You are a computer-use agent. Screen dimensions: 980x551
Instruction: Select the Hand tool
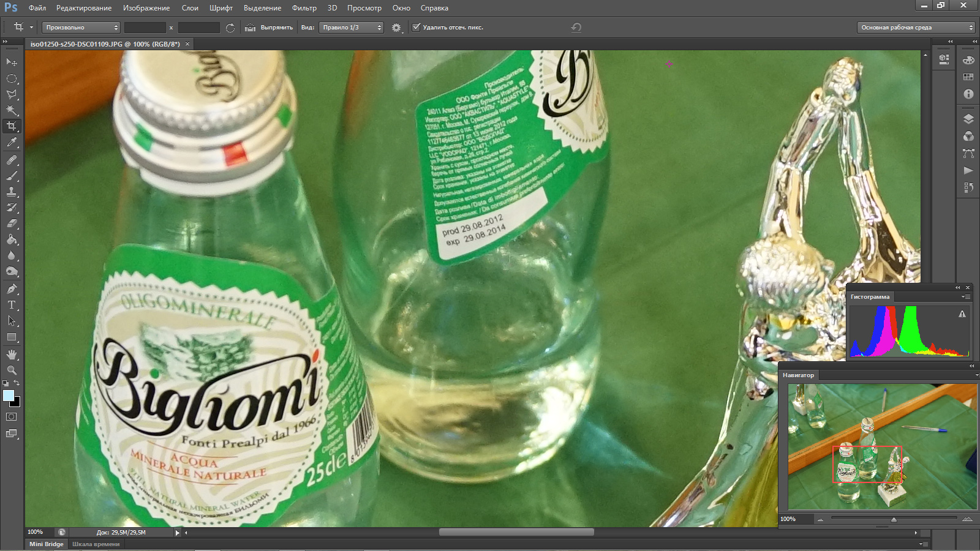coord(12,354)
